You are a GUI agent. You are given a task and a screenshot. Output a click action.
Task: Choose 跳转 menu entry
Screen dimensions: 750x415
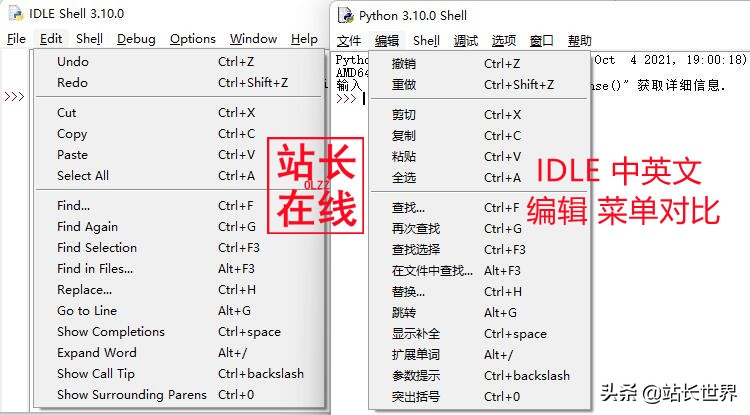coord(479,313)
